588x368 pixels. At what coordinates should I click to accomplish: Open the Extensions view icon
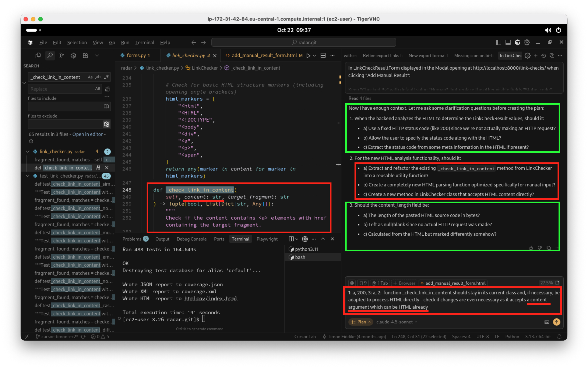tap(85, 55)
